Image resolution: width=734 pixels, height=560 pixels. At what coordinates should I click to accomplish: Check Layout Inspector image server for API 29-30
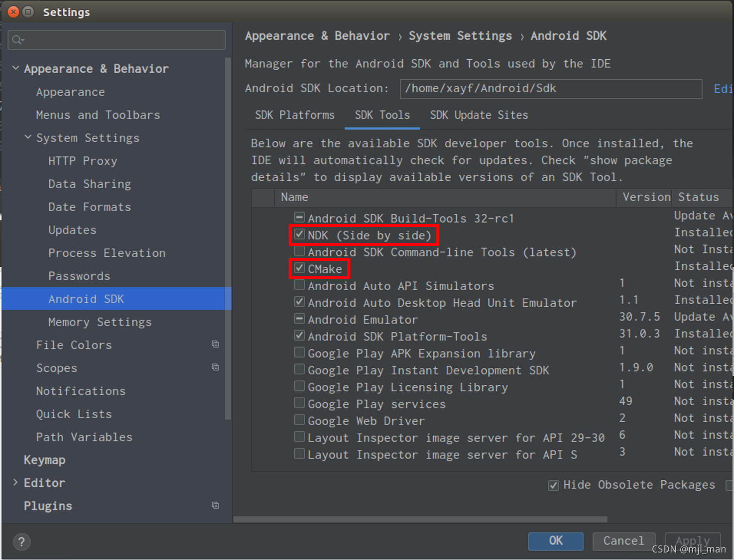[299, 437]
